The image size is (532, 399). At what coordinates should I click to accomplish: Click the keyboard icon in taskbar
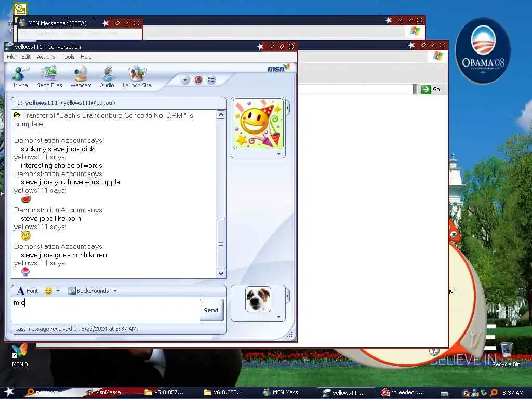tap(444, 394)
